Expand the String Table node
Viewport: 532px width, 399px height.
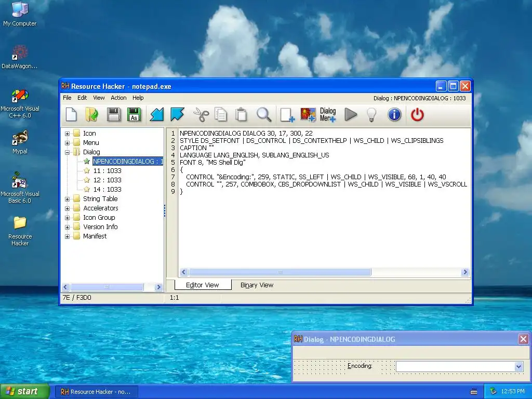tap(67, 199)
